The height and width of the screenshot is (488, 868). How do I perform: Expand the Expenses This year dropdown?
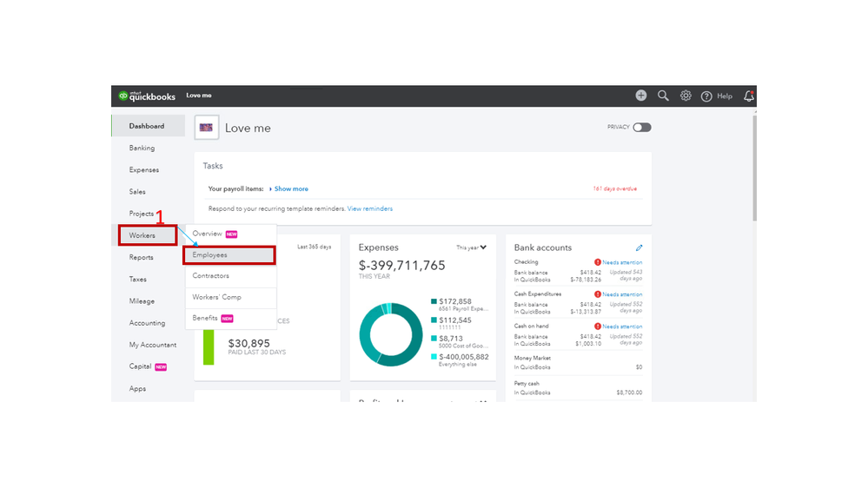click(x=471, y=247)
